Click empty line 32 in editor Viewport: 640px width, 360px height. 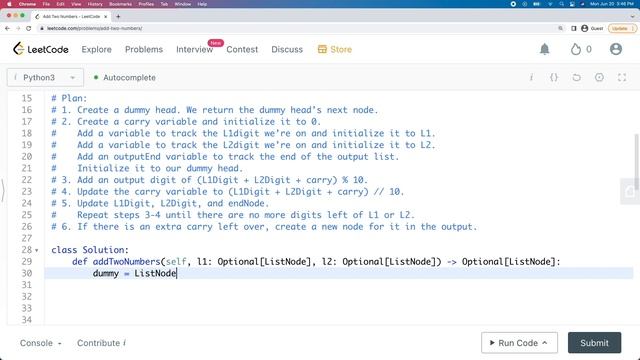coord(339,297)
